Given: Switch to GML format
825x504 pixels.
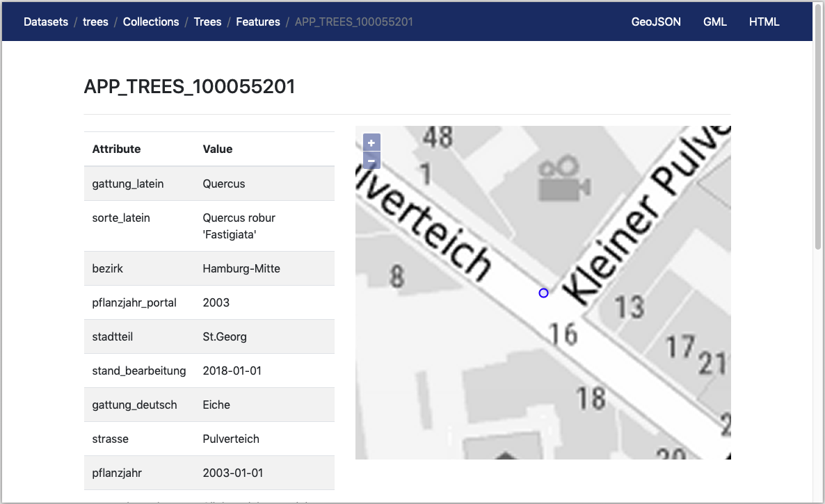Looking at the screenshot, I should [x=714, y=22].
